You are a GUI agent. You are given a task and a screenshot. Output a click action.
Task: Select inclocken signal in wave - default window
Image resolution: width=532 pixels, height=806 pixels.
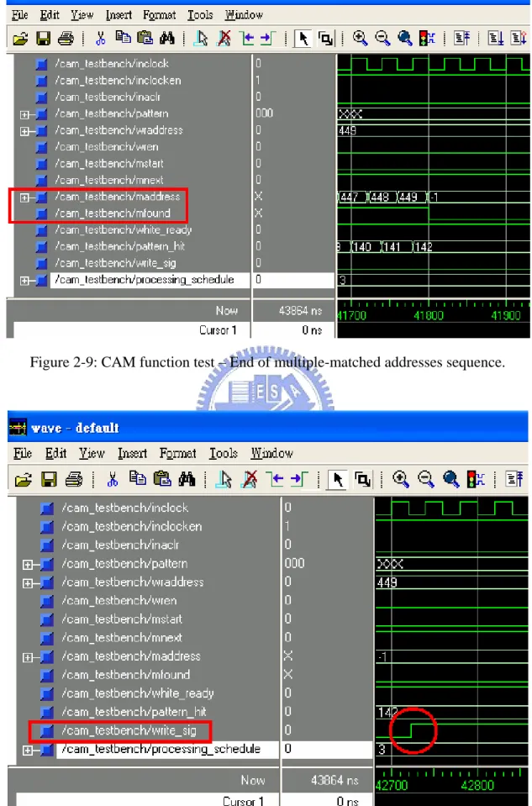click(x=132, y=526)
